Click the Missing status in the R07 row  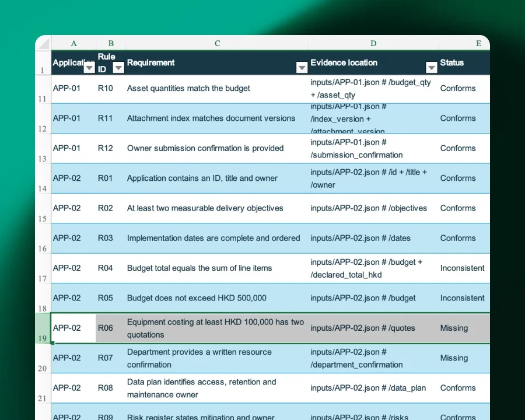464,358
